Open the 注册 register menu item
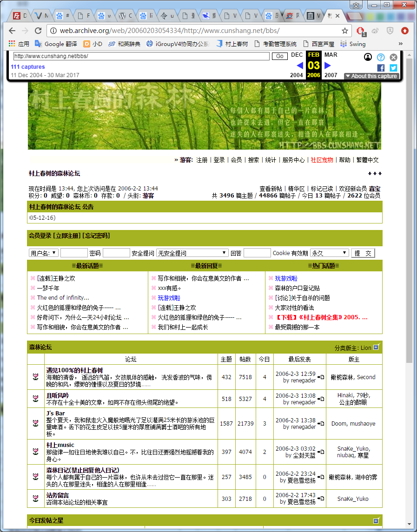417x532 pixels. [x=202, y=160]
